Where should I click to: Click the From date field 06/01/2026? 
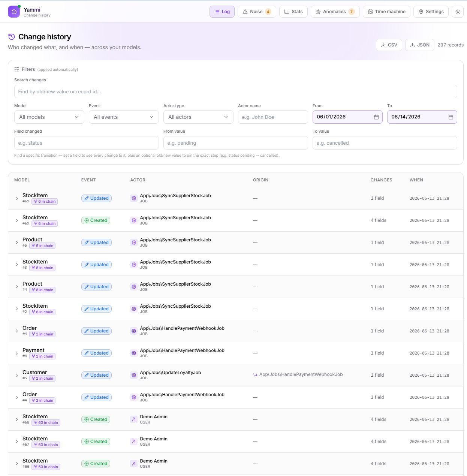[347, 117]
